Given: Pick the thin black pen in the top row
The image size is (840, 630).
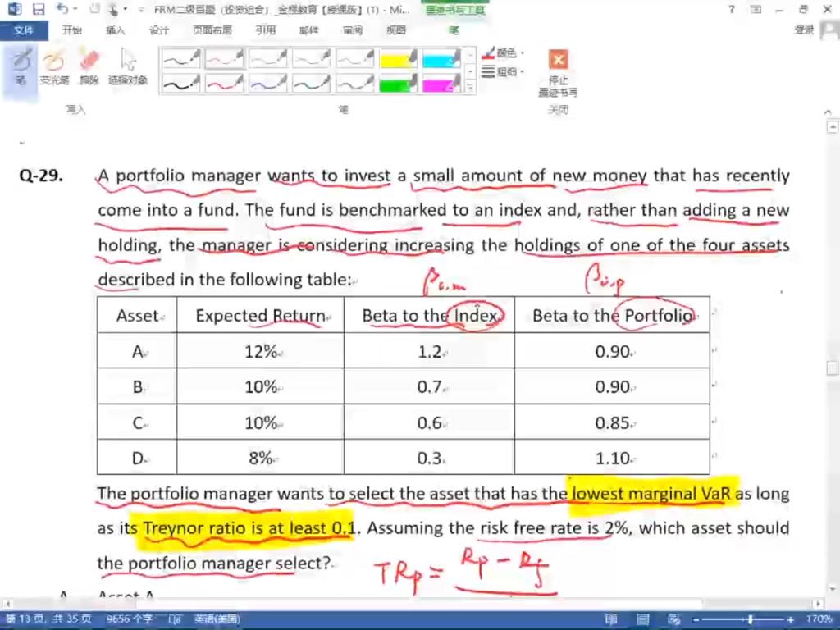Looking at the screenshot, I should pyautogui.click(x=181, y=58).
